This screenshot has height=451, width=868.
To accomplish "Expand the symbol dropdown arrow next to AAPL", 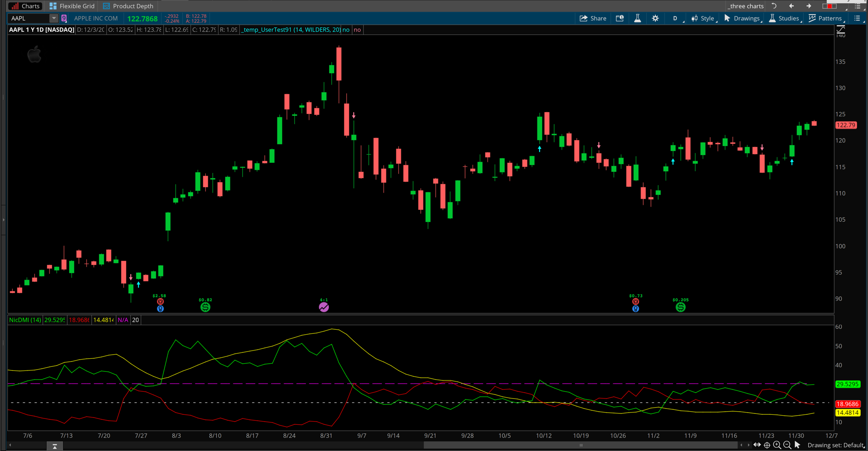I will (54, 19).
